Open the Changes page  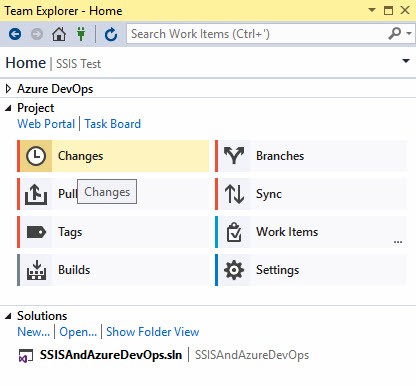coord(113,156)
